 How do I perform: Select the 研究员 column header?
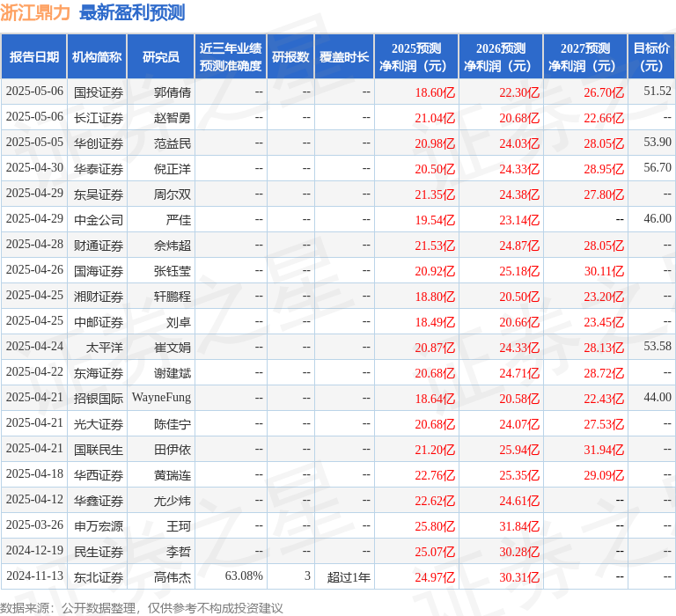click(160, 57)
